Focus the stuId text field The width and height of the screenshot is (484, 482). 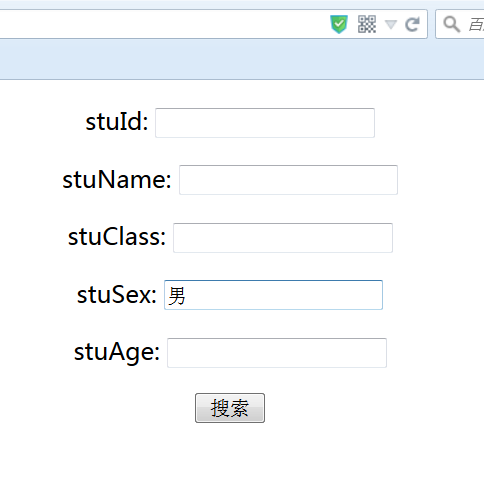265,123
